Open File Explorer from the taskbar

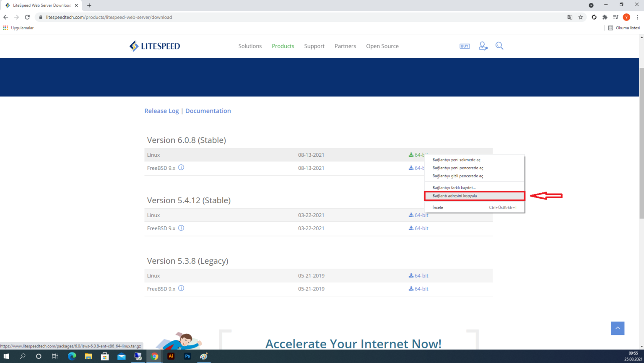(x=88, y=356)
